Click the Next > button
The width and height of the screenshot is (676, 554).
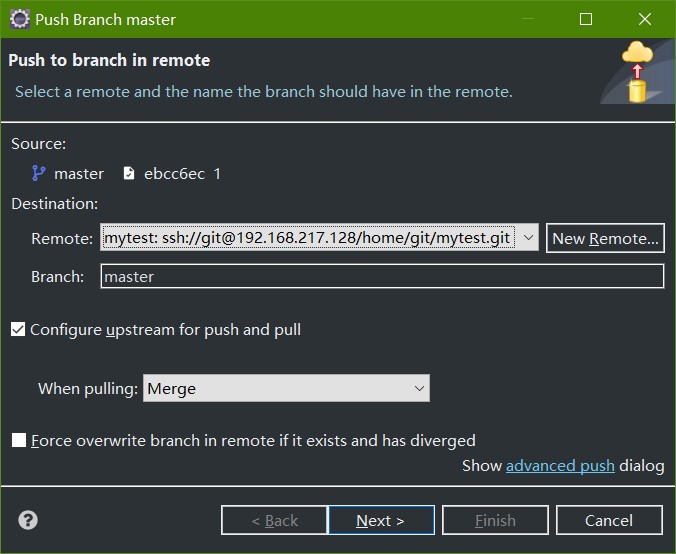pos(381,520)
